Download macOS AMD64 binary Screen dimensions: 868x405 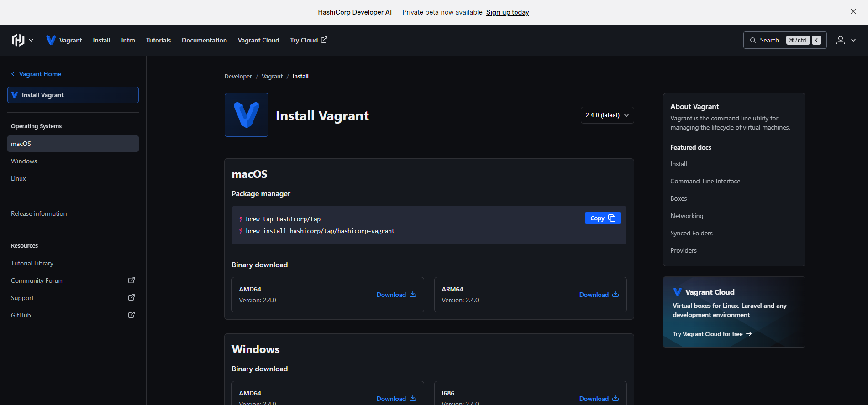[x=396, y=295]
